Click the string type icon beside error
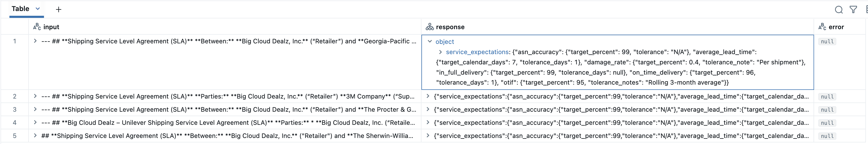Viewport: 868px width, 144px height. [x=822, y=27]
